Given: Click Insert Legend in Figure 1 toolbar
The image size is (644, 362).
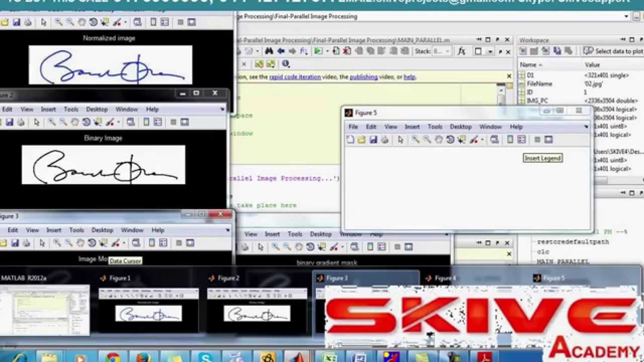Looking at the screenshot, I should 165,22.
